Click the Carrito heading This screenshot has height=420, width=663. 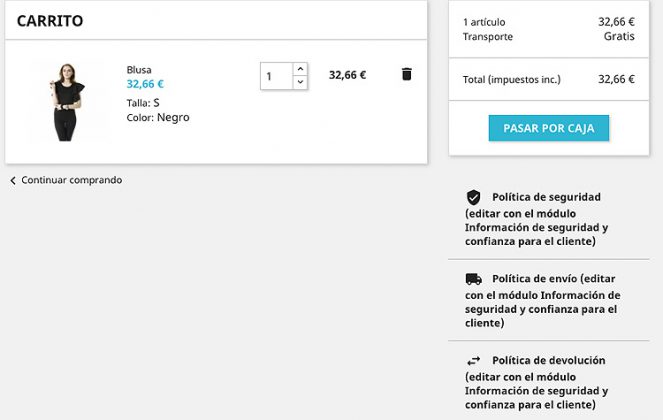tap(50, 21)
